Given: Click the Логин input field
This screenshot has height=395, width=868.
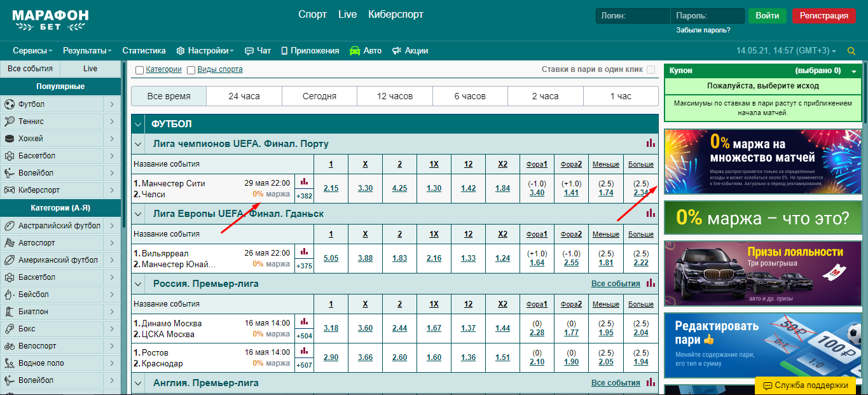Looking at the screenshot, I should [x=633, y=16].
